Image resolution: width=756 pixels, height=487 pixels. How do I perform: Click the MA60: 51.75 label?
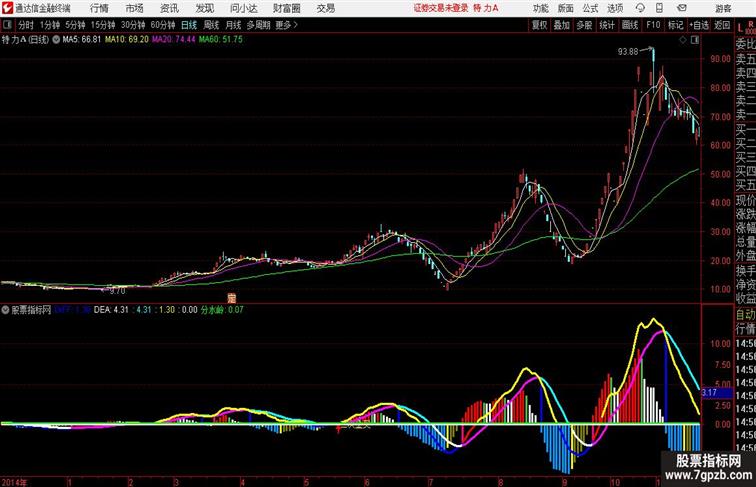point(221,40)
